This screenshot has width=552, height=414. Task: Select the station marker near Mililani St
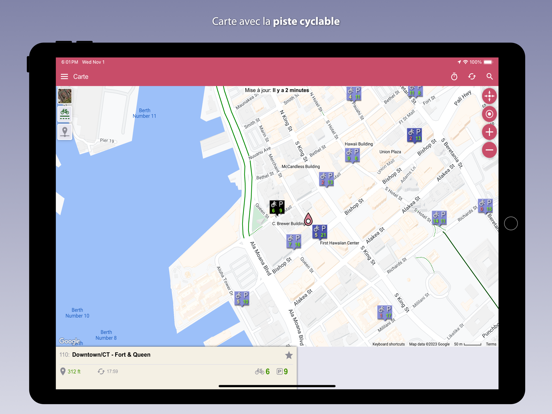(385, 312)
